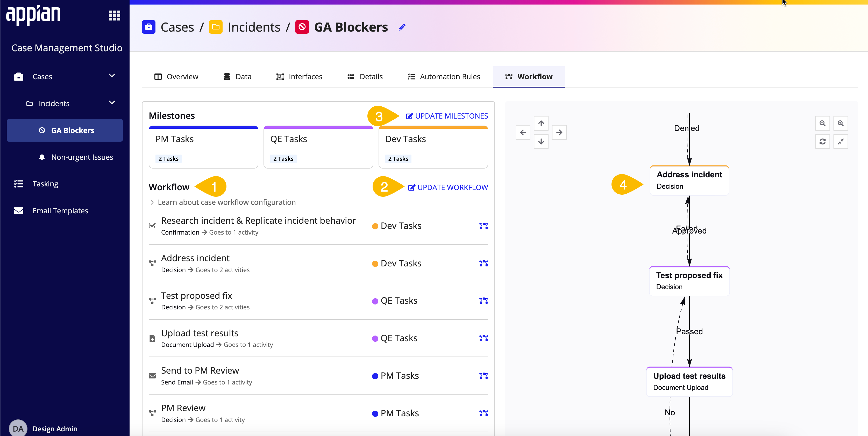Click the Email Templates envelope icon
This screenshot has width=868, height=436.
point(19,211)
